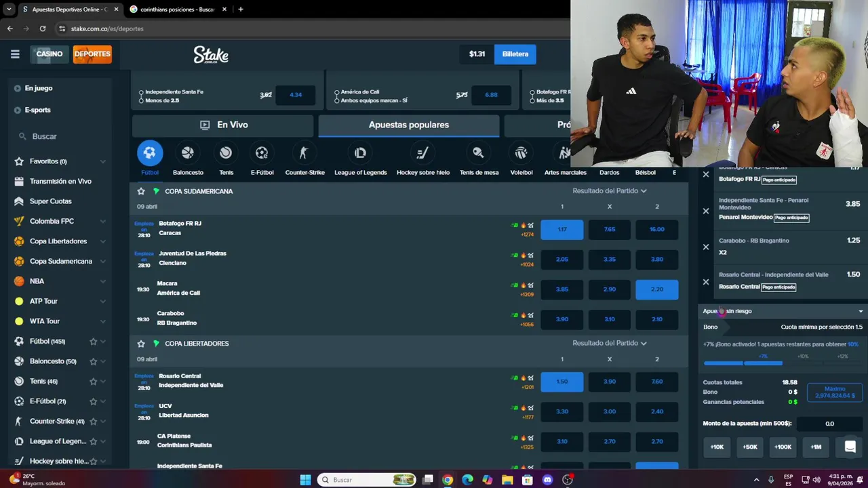The width and height of the screenshot is (868, 488).
Task: Open the E-sports sidebar item
Action: tap(37, 110)
